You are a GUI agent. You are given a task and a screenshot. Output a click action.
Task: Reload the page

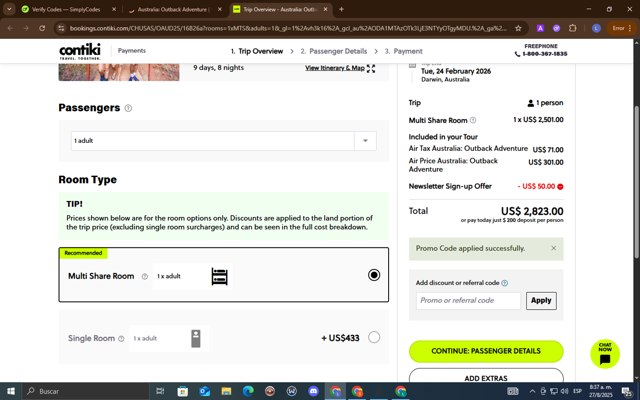point(42,28)
